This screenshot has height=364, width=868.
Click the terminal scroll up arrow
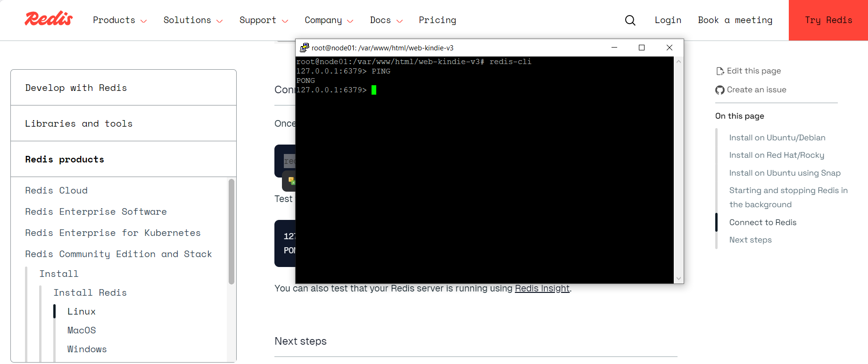coord(678,61)
